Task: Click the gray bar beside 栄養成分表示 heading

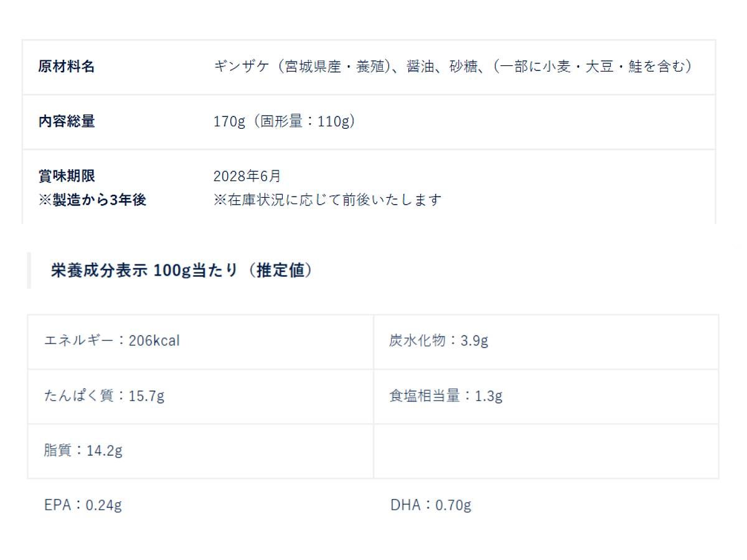Action: point(29,271)
